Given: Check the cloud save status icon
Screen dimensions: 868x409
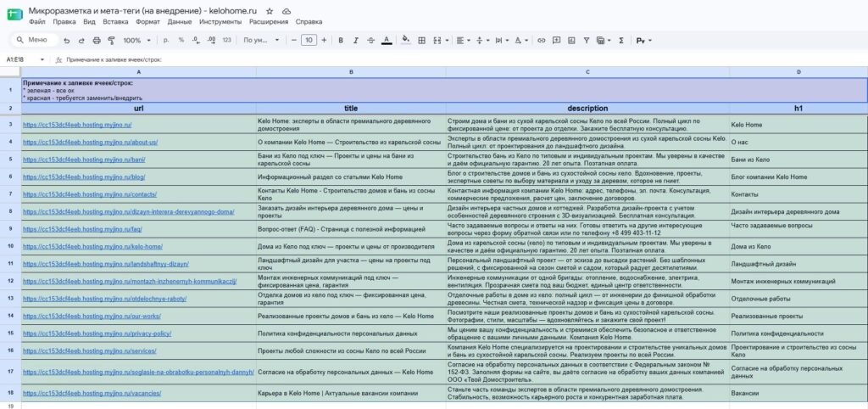Looking at the screenshot, I should point(287,11).
